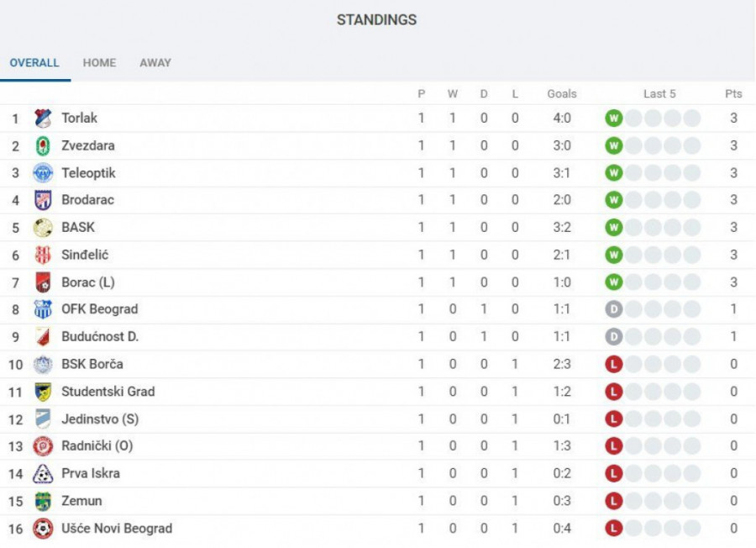Open the Radnički (O) team link
The width and height of the screenshot is (756, 548).
coord(97,446)
